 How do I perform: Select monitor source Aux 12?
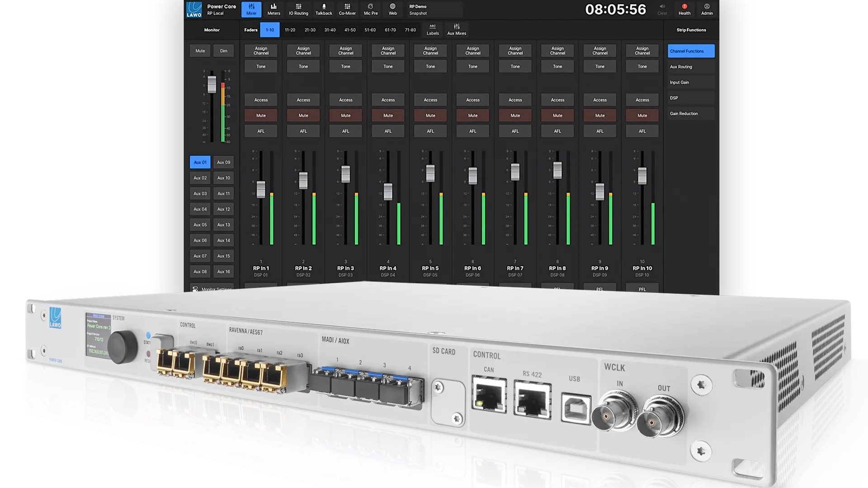tap(224, 209)
